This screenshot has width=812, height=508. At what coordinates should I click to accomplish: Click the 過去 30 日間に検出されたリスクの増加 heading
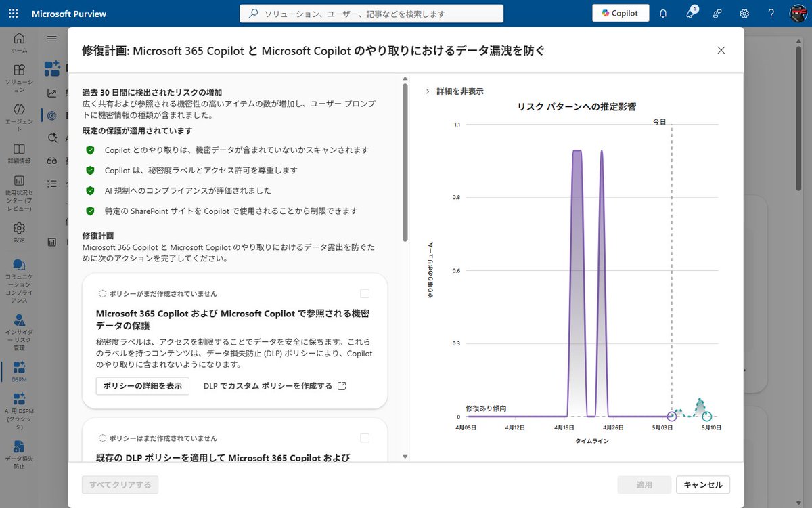152,92
